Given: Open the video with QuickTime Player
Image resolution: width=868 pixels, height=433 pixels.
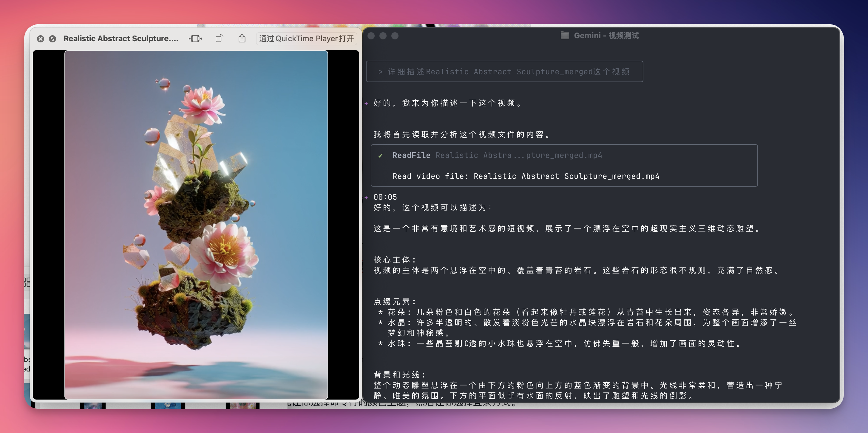Looking at the screenshot, I should (306, 39).
